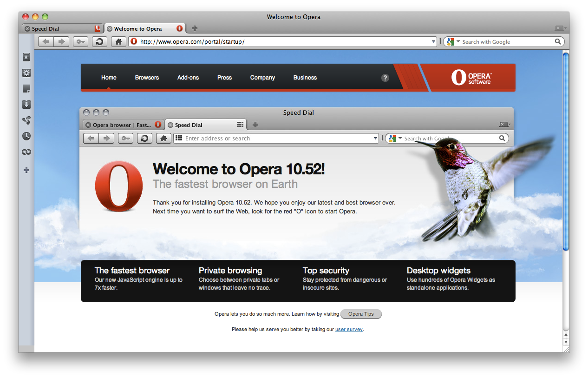Image resolution: width=588 pixels, height=378 pixels.
Task: Open the Widgets panel
Action: (26, 73)
